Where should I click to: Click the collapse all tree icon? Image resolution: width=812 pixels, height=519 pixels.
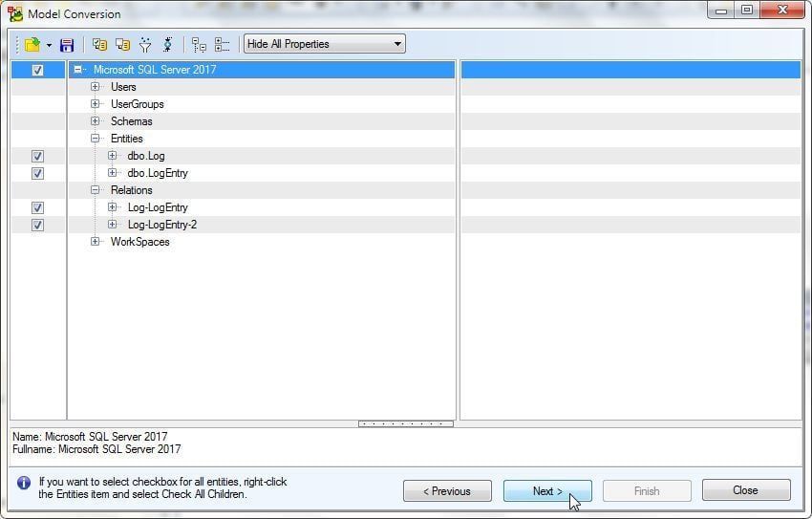tap(223, 45)
